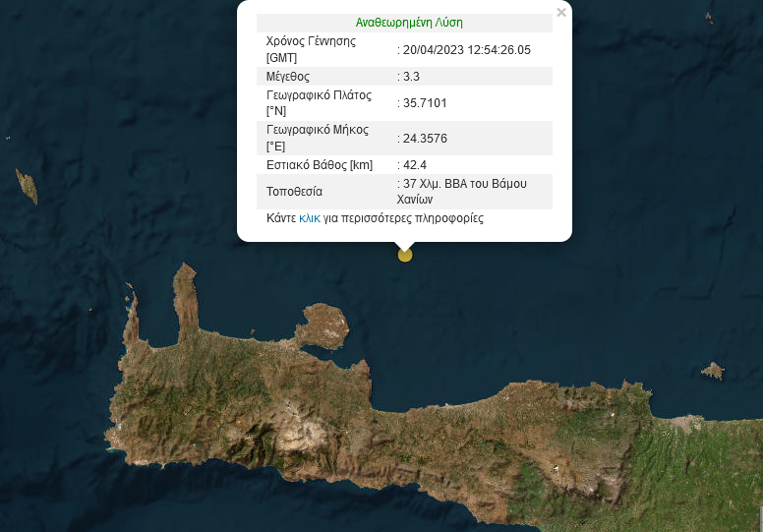Viewport: 763px width, 532px height.
Task: Click the small island at far left of the map
Action: (26, 186)
